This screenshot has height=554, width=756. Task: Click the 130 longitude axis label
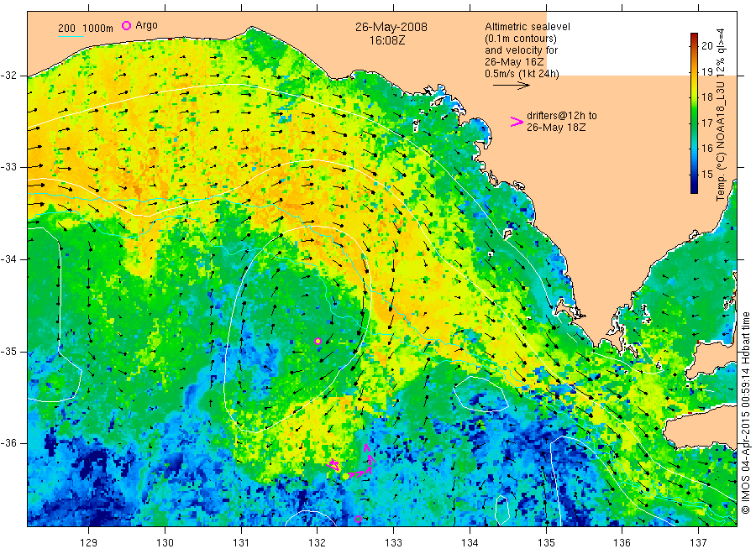click(165, 543)
